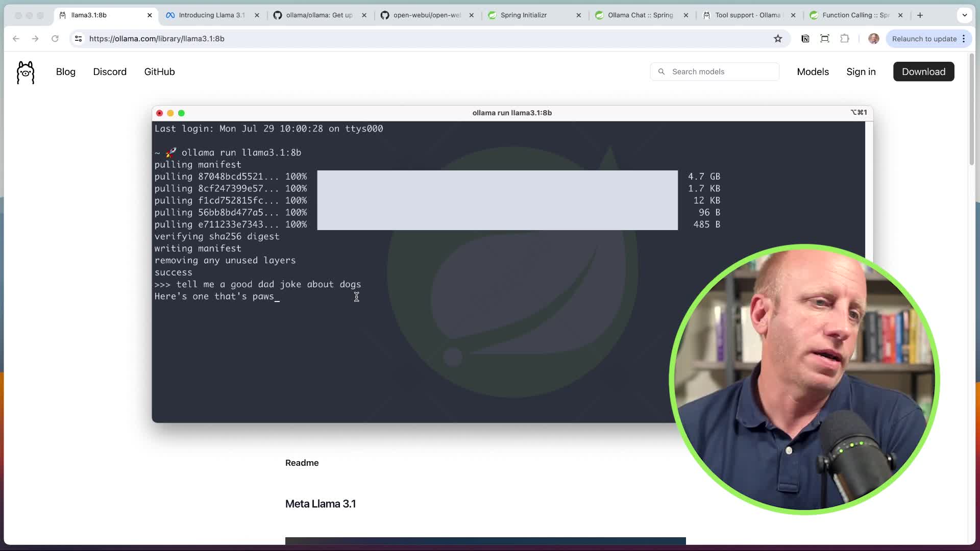Switch to the open-webui tab
This screenshot has width=980, height=551.
click(427, 15)
